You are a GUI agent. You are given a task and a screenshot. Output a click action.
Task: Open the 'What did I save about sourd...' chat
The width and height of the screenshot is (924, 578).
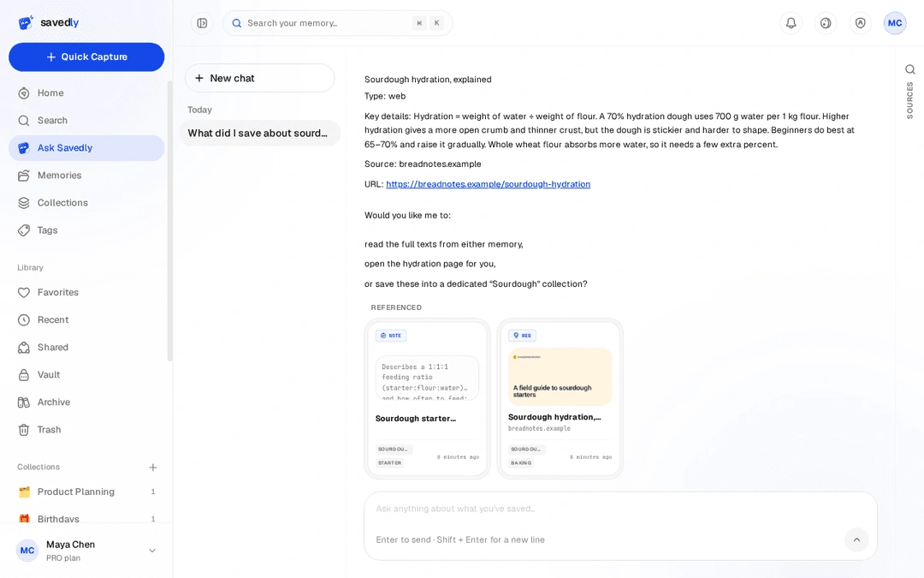click(x=260, y=134)
